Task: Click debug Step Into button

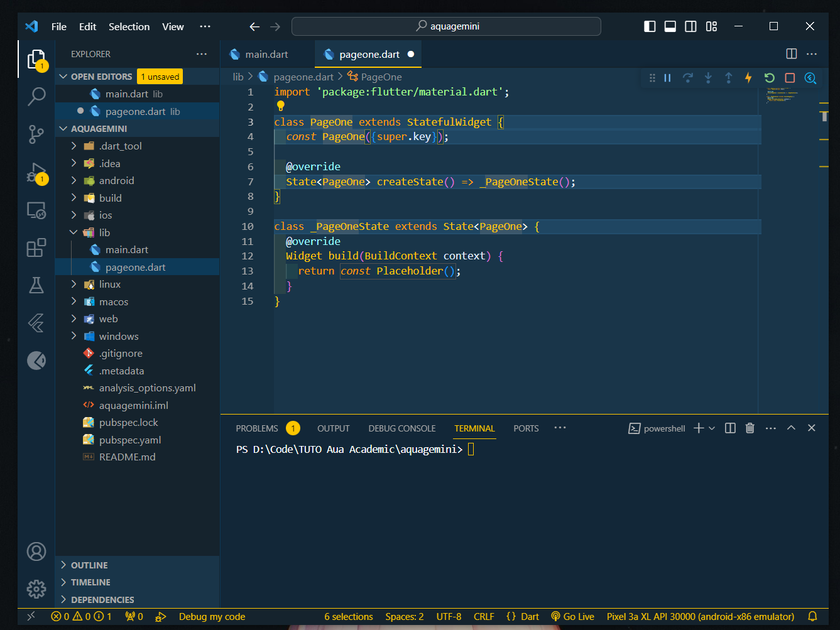Action: (708, 78)
